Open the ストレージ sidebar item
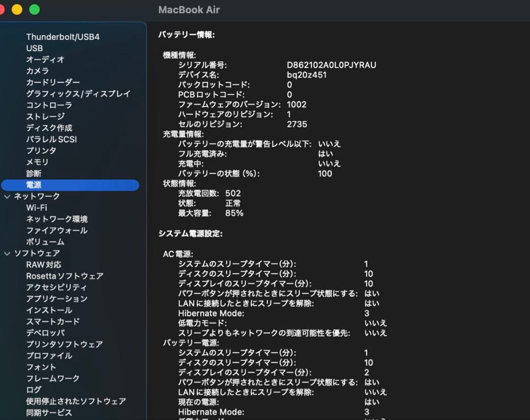Viewport: 530px width, 420px height. coord(45,117)
